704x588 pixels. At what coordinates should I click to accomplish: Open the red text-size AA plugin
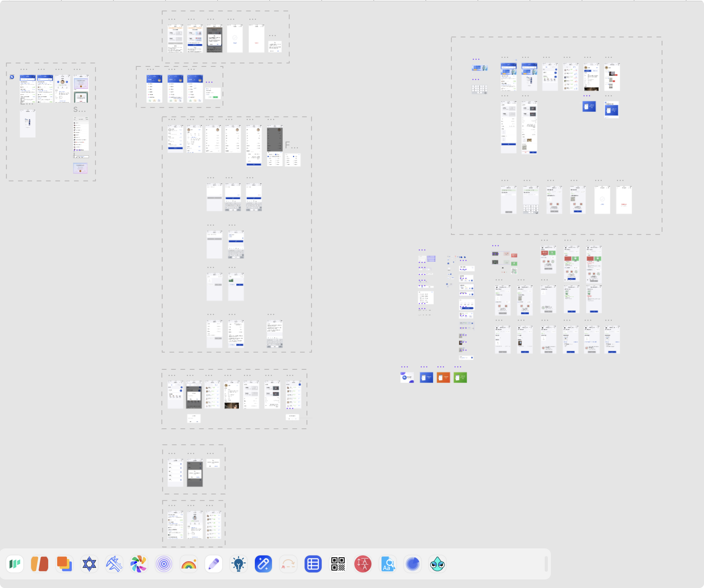tap(363, 564)
